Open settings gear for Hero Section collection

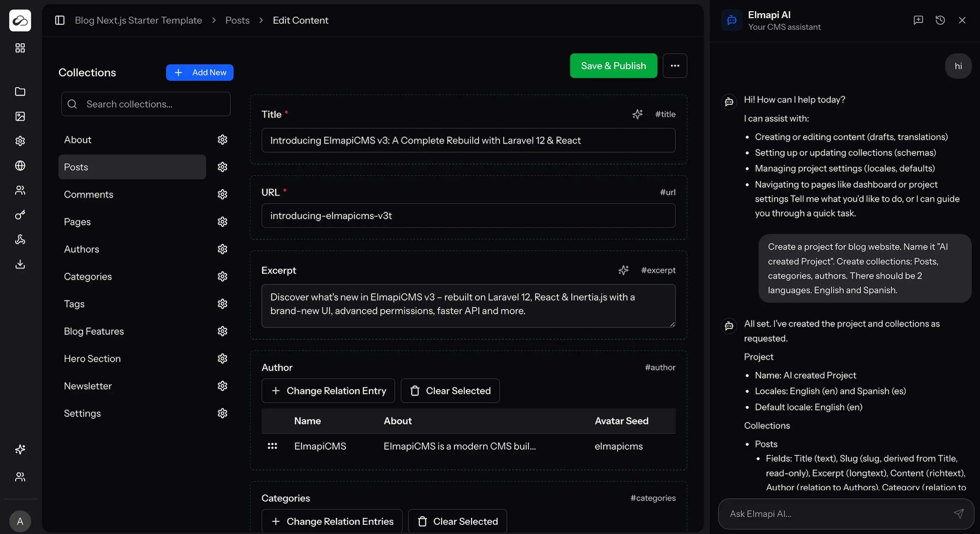coord(223,358)
